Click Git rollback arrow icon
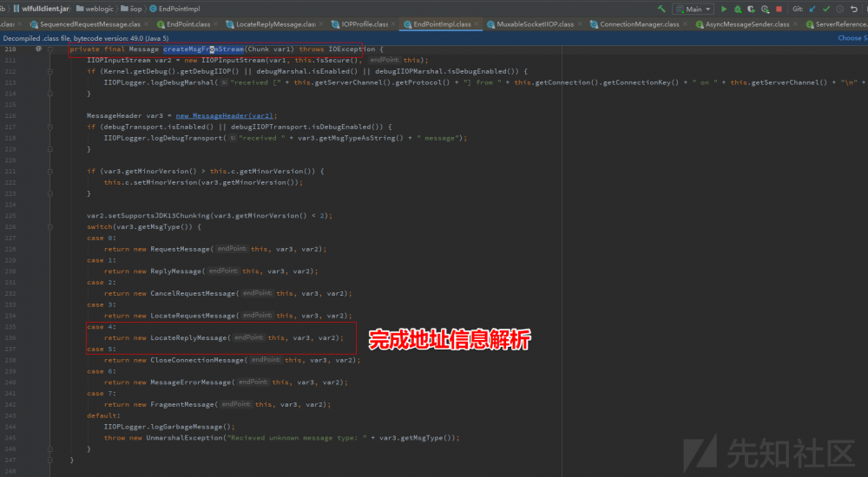This screenshot has width=868, height=477. 854,9
